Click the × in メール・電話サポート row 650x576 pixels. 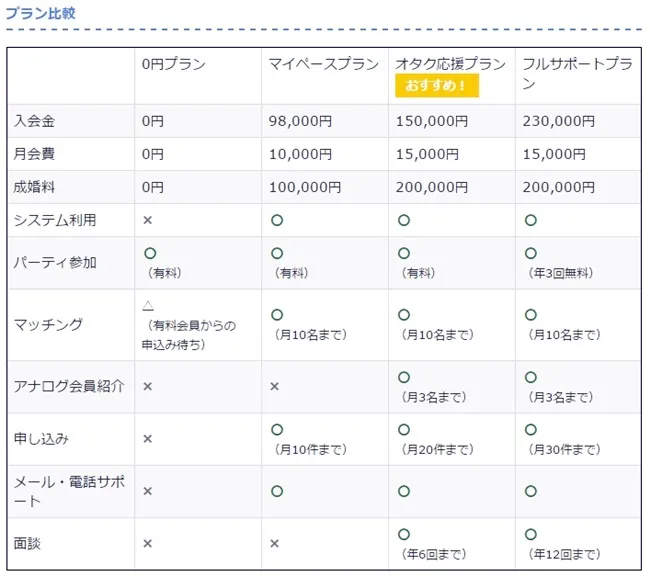[148, 491]
